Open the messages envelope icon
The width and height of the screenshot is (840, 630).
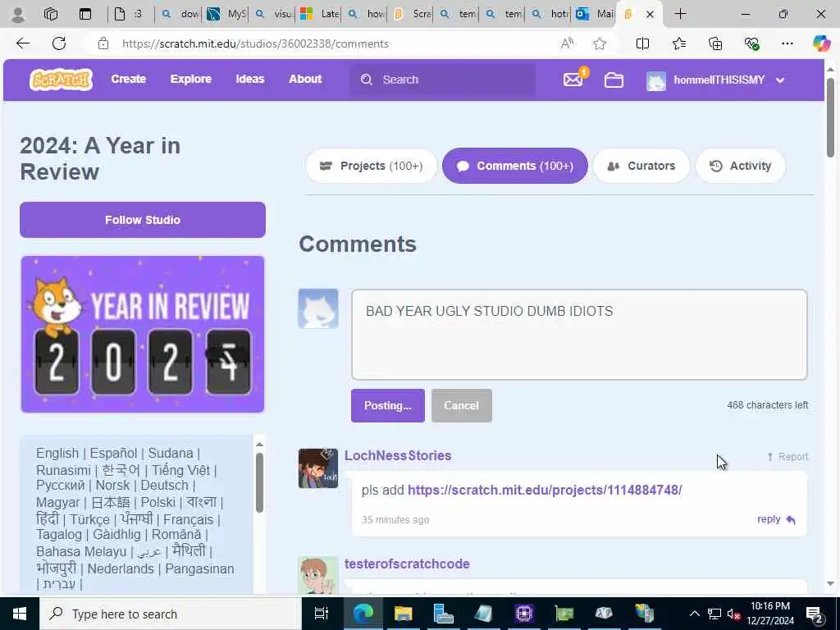(x=573, y=80)
